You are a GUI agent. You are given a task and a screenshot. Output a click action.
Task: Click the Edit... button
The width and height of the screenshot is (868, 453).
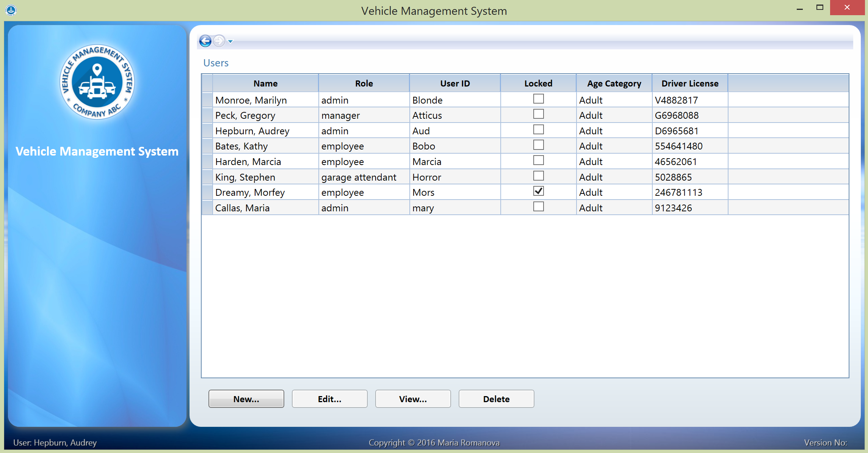tap(329, 399)
